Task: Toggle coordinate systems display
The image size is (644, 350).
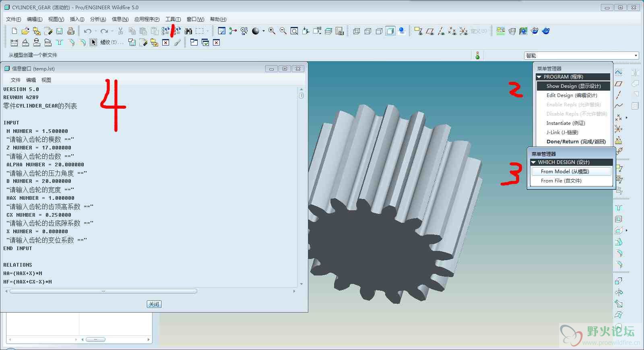Action: coord(464,31)
